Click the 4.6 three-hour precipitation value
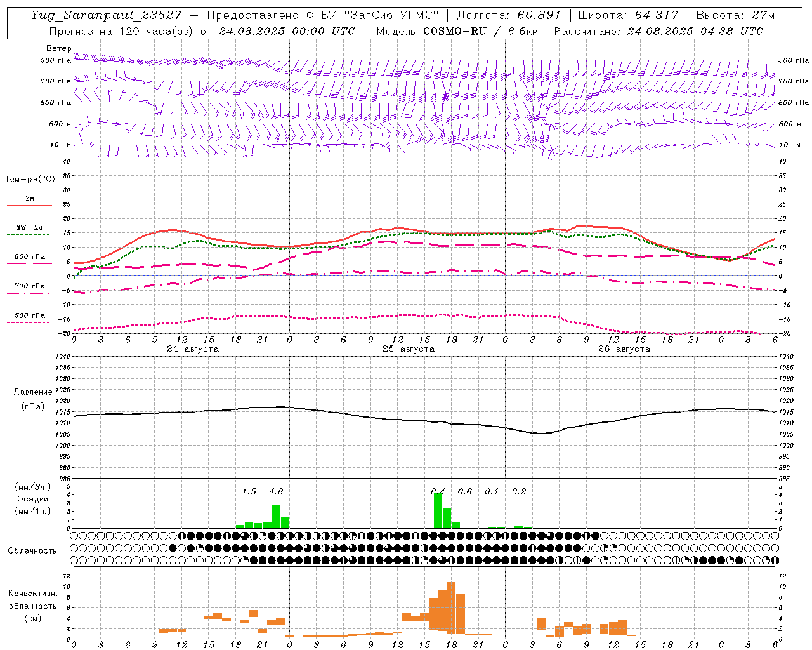812x650 pixels. (x=276, y=491)
